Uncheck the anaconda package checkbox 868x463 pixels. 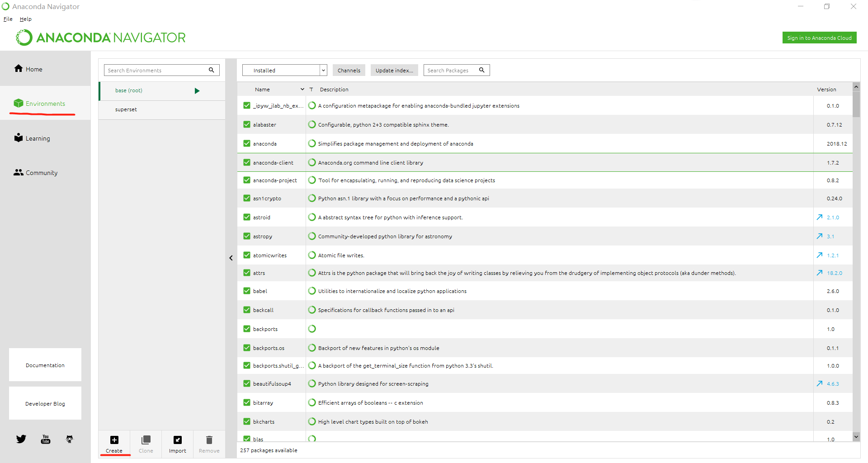coord(247,143)
